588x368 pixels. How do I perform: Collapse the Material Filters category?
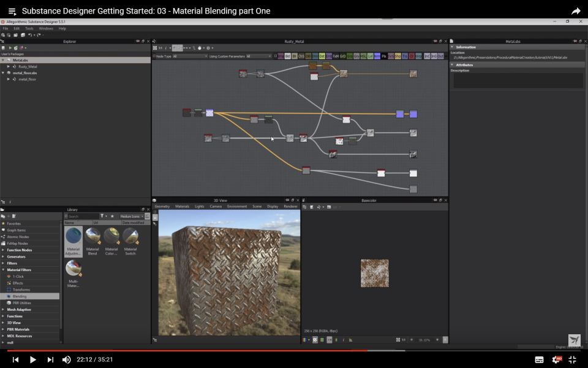[x=3, y=270]
